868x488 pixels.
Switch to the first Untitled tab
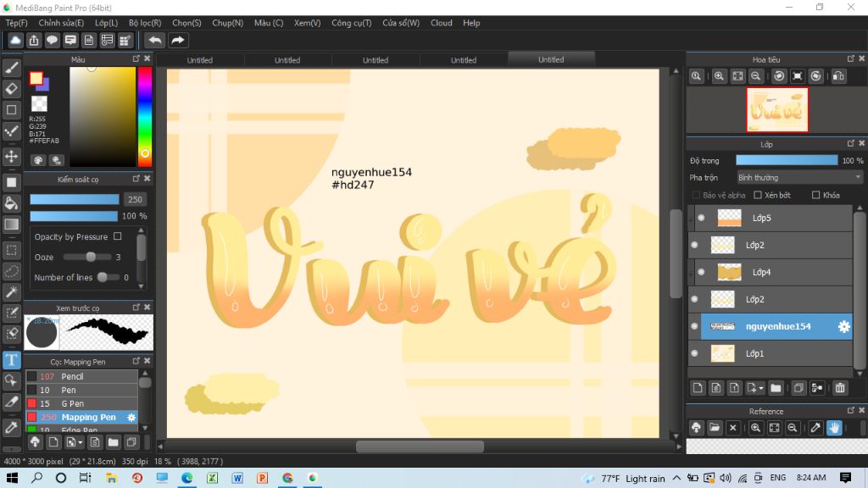pos(200,60)
